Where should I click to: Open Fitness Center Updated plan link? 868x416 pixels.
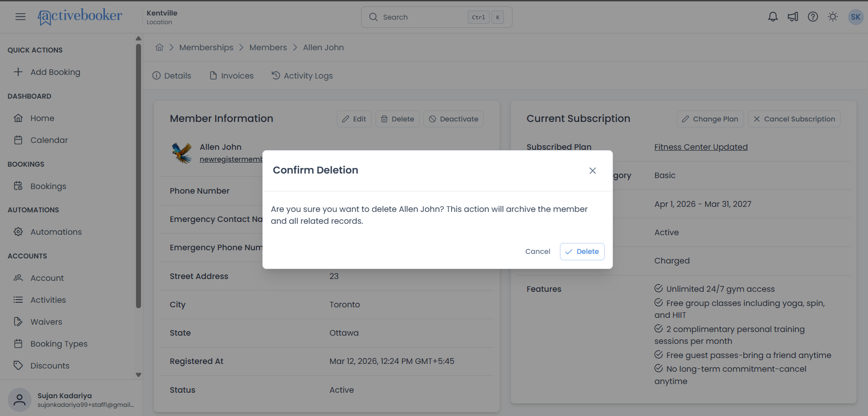click(x=701, y=147)
